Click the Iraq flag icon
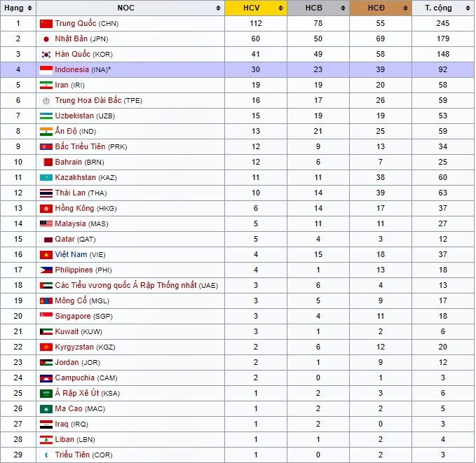Viewport: 476px width, 463px height. click(x=46, y=424)
